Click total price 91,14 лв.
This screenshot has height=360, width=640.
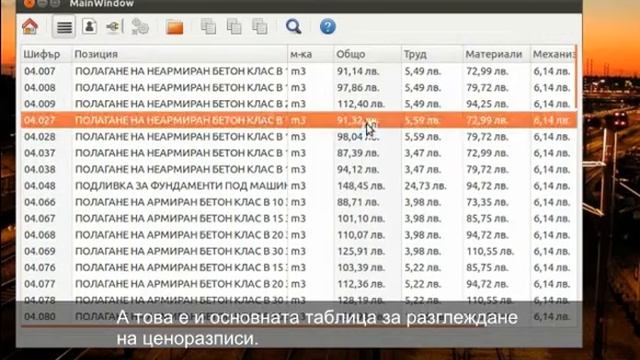tap(358, 71)
